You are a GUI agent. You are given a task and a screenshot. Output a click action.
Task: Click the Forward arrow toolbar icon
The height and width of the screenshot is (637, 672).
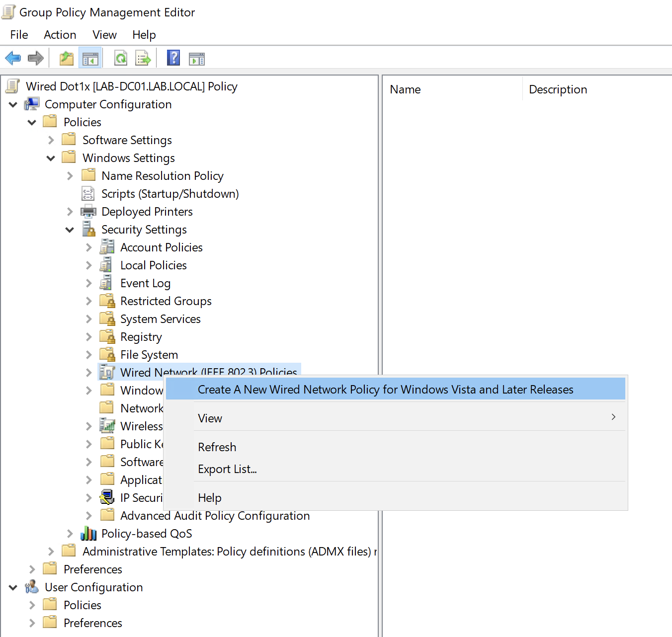[x=36, y=58]
